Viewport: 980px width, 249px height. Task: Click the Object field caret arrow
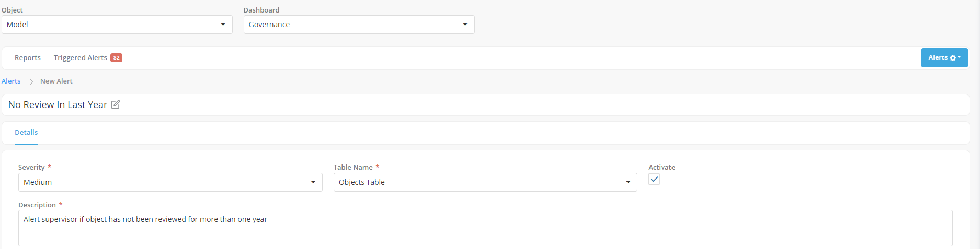click(x=223, y=25)
